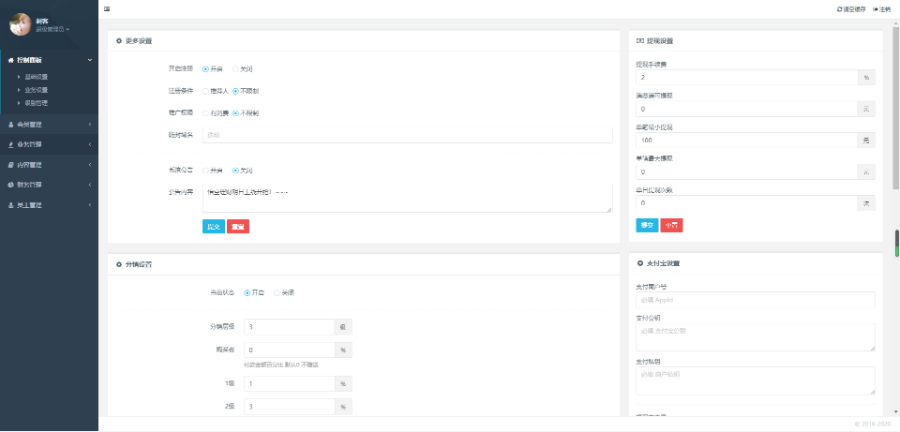Click the 注销 logout icon

click(x=875, y=9)
